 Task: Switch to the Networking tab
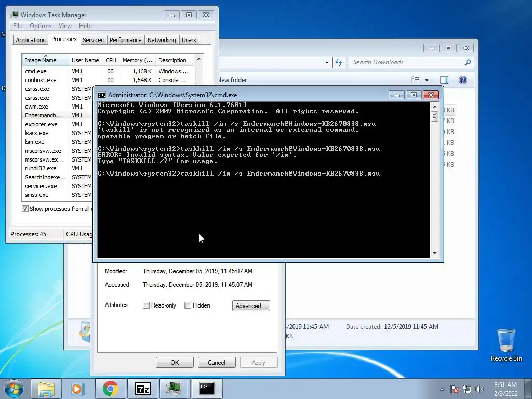[x=162, y=40]
